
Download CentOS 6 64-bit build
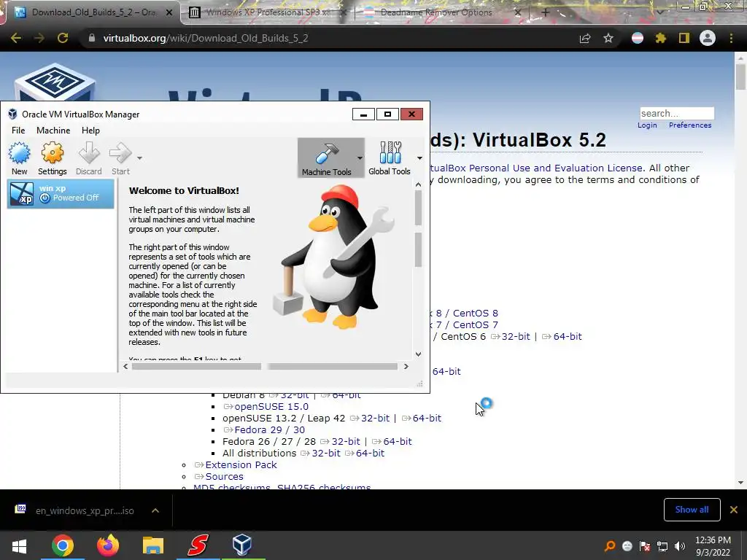point(568,336)
